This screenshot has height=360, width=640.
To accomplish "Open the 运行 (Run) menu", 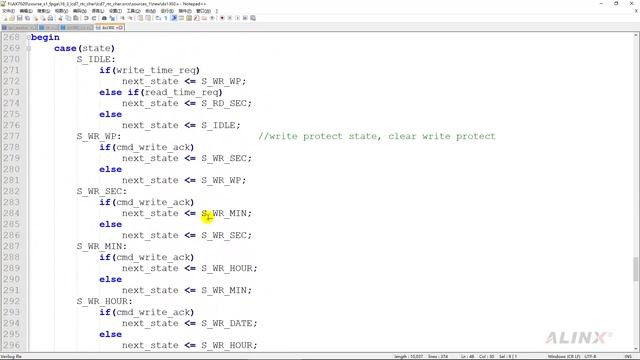I will (x=167, y=11).
